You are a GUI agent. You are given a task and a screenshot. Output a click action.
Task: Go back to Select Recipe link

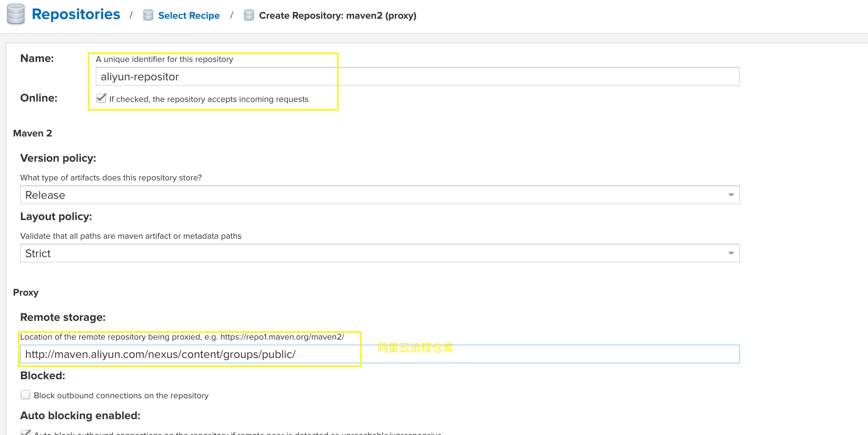click(189, 15)
